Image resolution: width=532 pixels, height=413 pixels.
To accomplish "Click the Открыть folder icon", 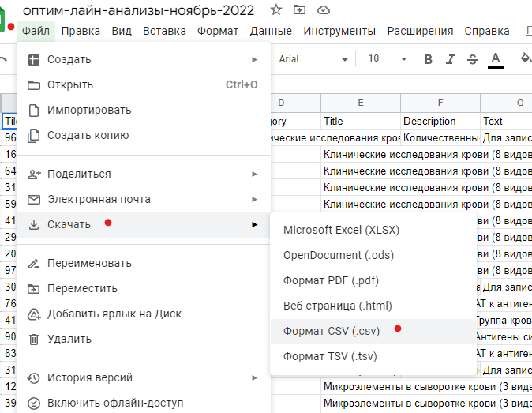I will pos(34,84).
